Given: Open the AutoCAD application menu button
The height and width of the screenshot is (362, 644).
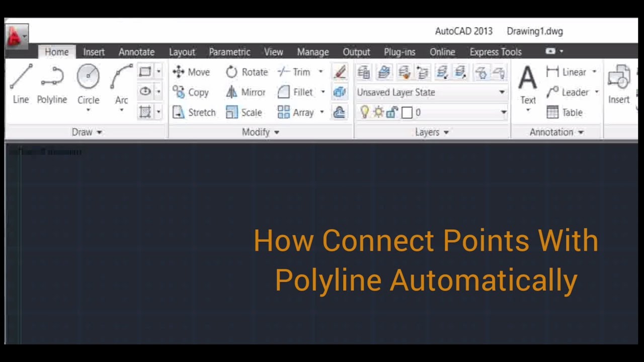Looking at the screenshot, I should click(17, 36).
